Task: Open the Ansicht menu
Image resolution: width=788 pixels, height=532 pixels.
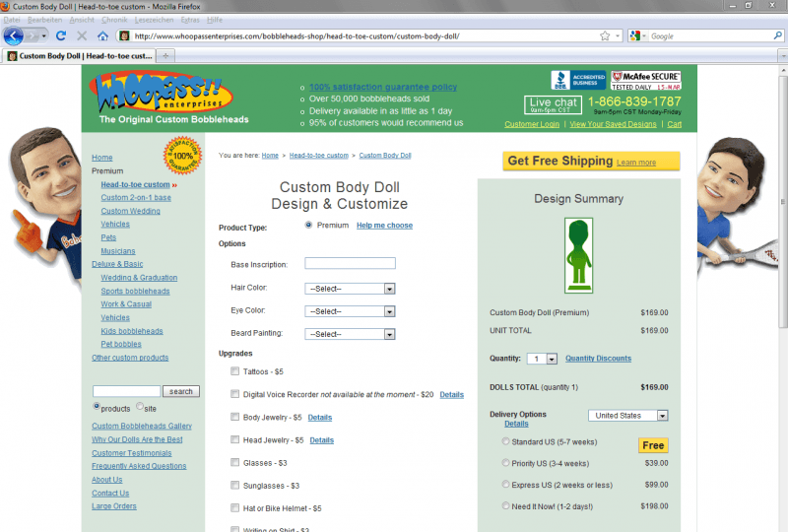Action: point(82,20)
